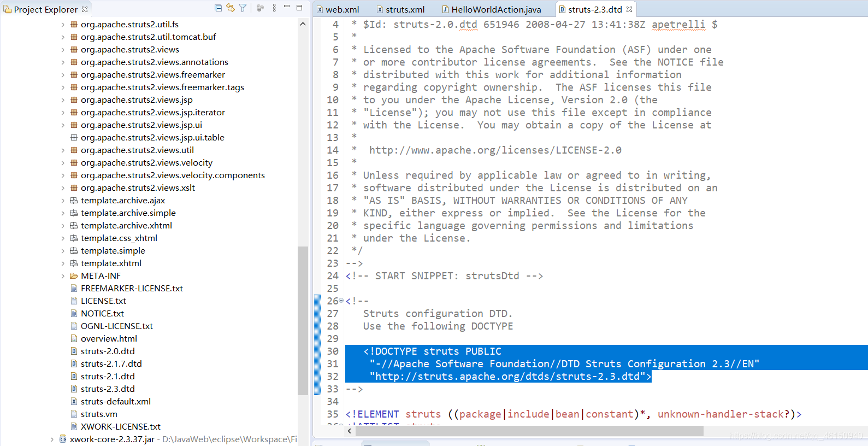Click editor horizontal scroll left arrow
The height and width of the screenshot is (446, 868).
pyautogui.click(x=350, y=431)
